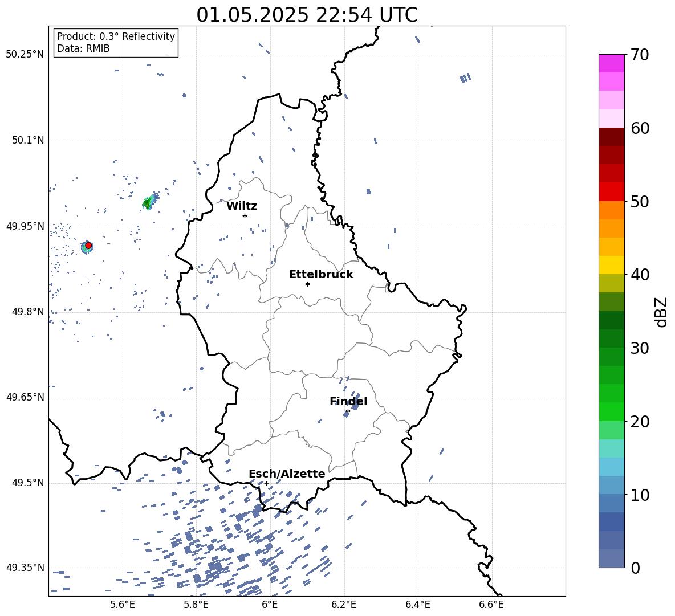Click the 49.65°N latitude label
The height and width of the screenshot is (616, 675).
(x=25, y=397)
